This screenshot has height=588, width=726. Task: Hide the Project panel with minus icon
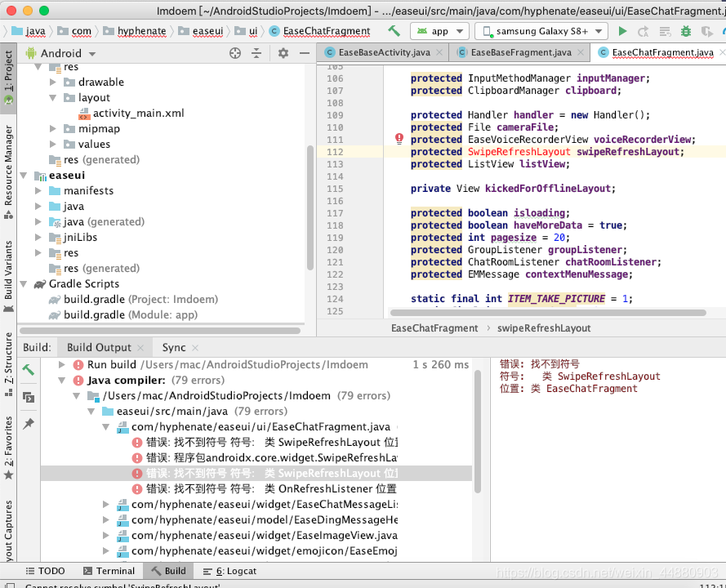(x=304, y=53)
